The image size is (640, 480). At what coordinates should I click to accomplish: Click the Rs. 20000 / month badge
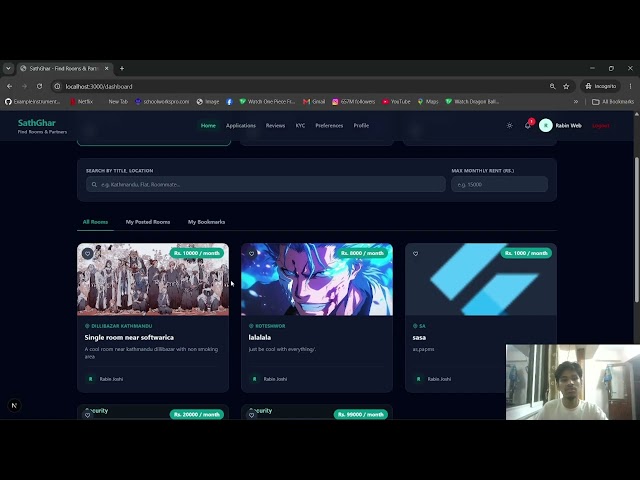point(197,414)
